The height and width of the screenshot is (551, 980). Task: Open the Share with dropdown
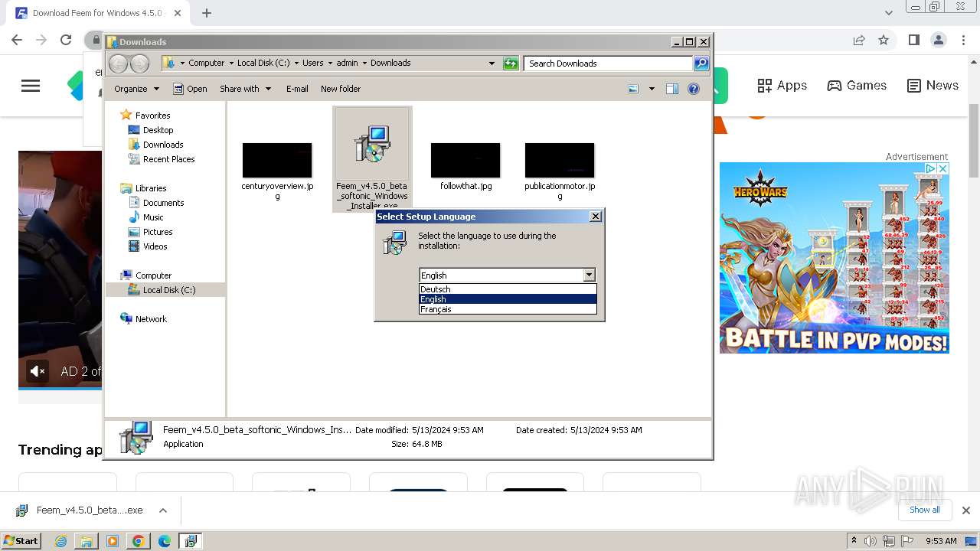(x=245, y=89)
